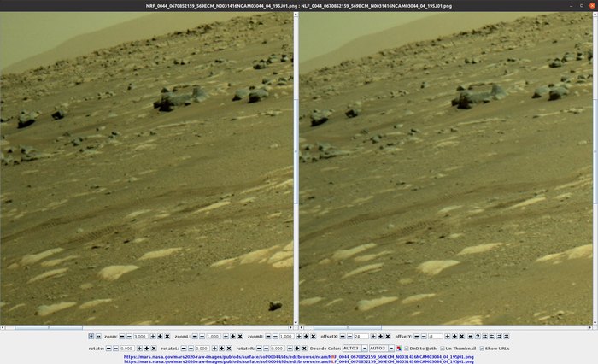Click the bold plus button for zoomR

pyautogui.click(x=306, y=337)
